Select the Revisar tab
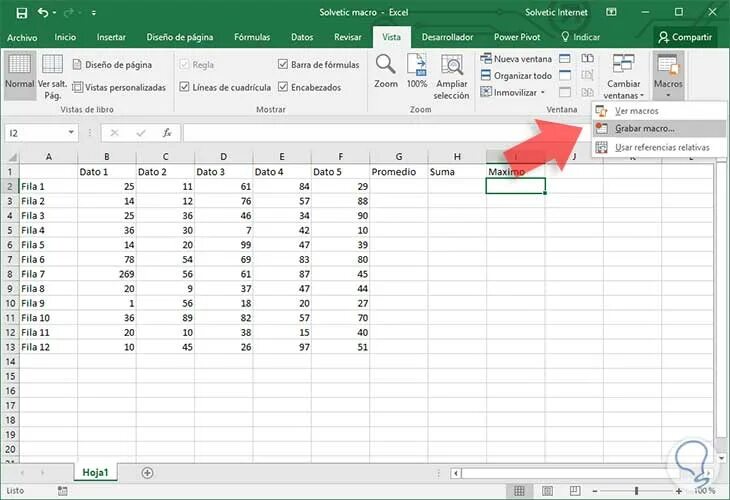 [x=348, y=37]
